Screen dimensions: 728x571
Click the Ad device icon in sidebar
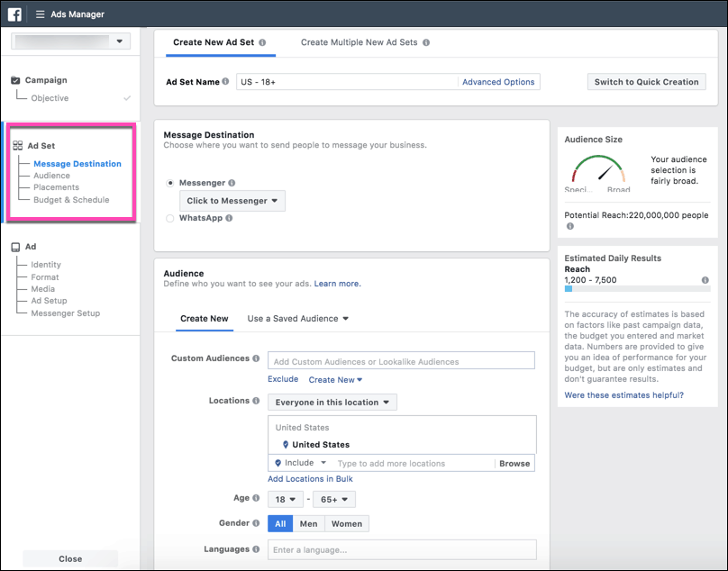point(16,247)
